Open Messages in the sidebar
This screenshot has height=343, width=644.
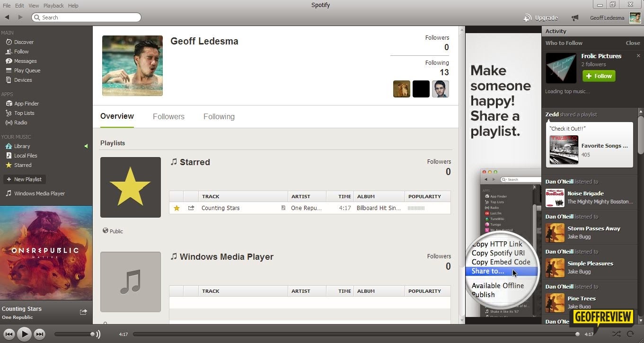click(x=25, y=61)
